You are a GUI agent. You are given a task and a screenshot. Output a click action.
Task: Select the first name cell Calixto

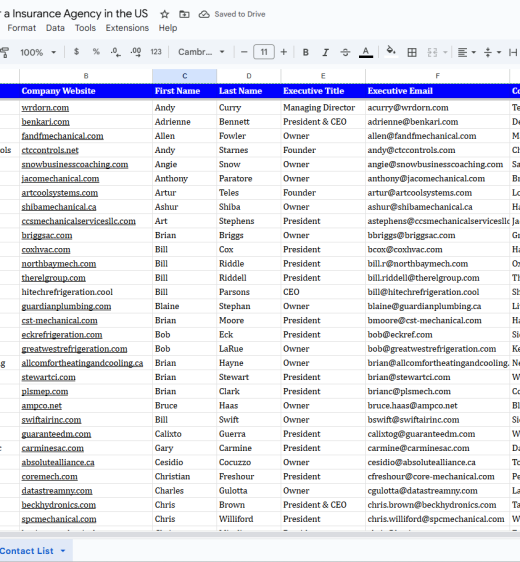[185, 434]
